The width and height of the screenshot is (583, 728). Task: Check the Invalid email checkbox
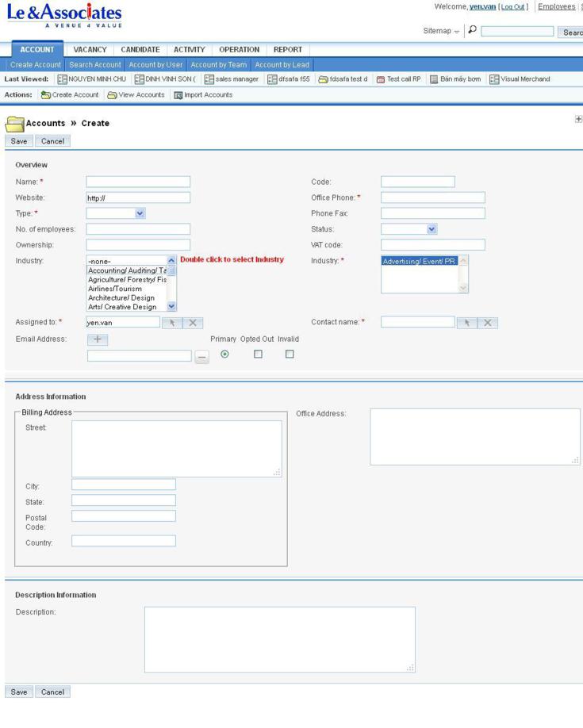point(290,354)
